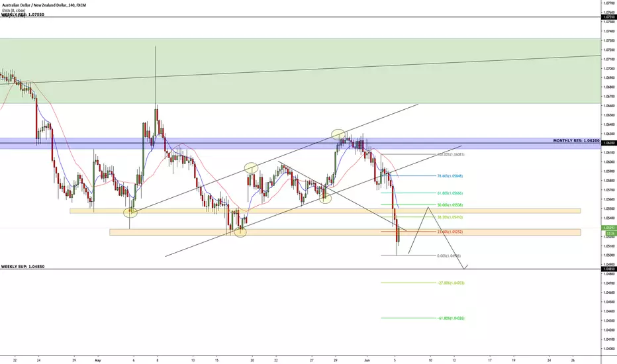
Task: Click the date 26 on time axis
Action: [573, 359]
